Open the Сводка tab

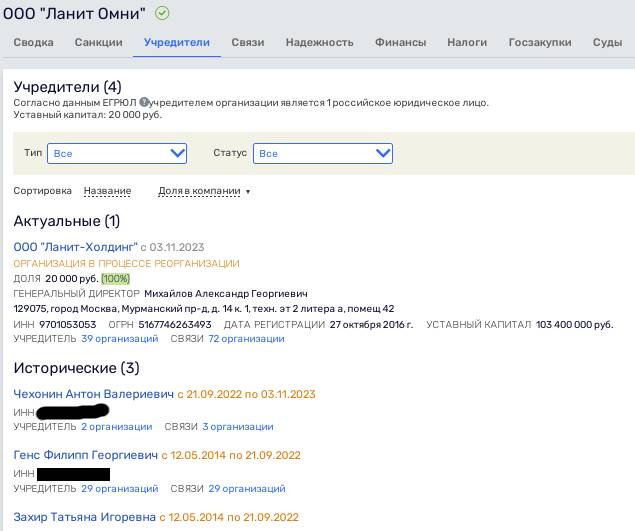click(x=33, y=42)
